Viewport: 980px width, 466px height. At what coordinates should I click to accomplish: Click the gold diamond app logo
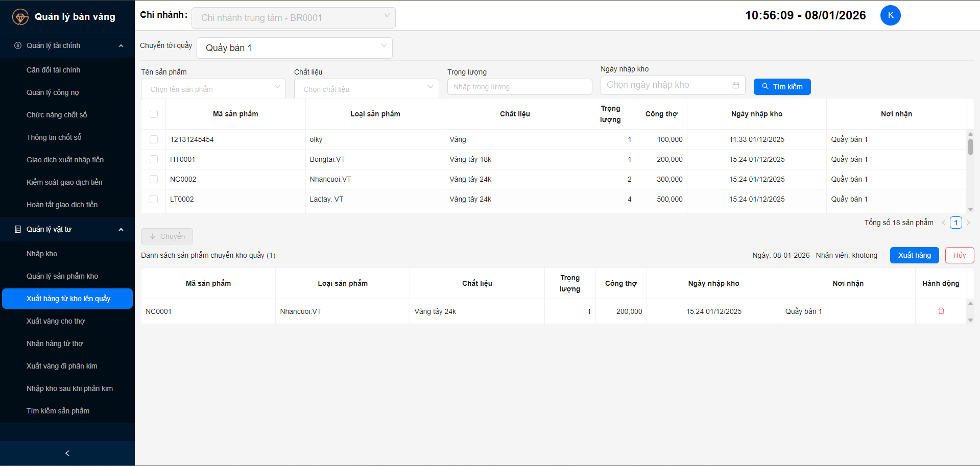click(20, 17)
